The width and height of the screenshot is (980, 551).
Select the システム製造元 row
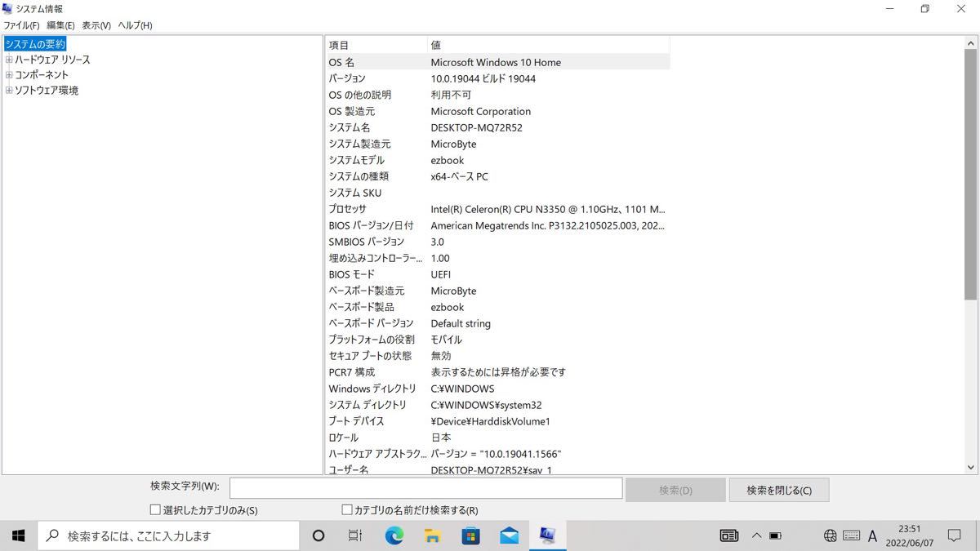click(498, 144)
